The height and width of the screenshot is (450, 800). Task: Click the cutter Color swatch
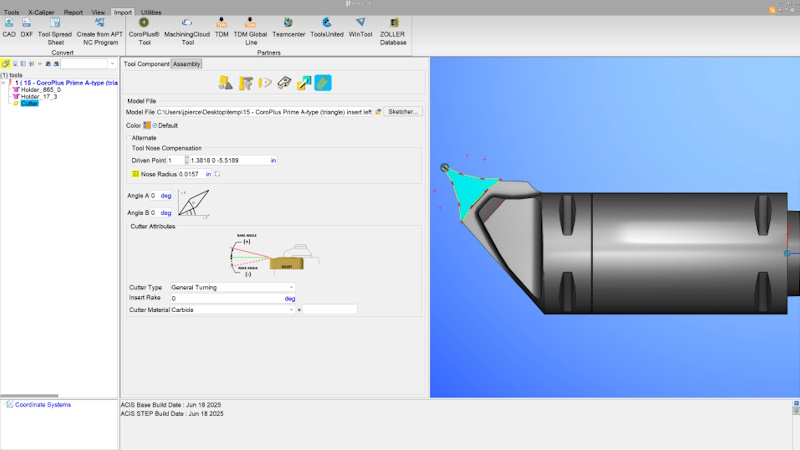147,126
